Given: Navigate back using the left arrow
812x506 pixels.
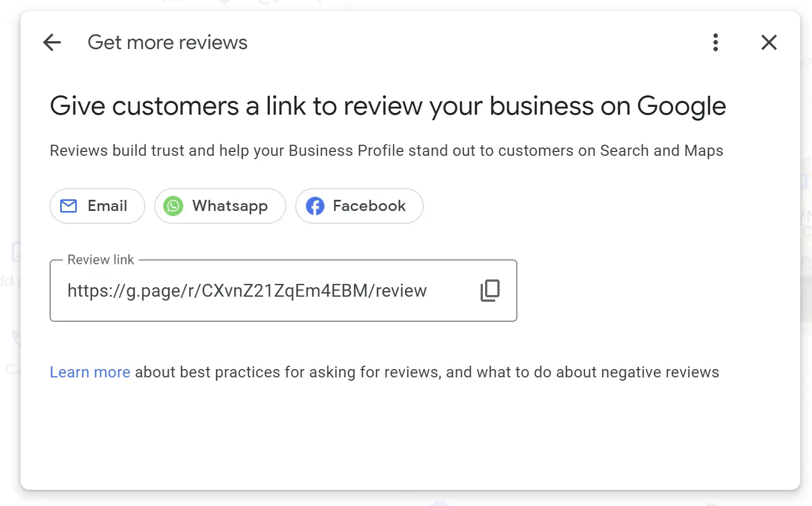Looking at the screenshot, I should [x=52, y=42].
